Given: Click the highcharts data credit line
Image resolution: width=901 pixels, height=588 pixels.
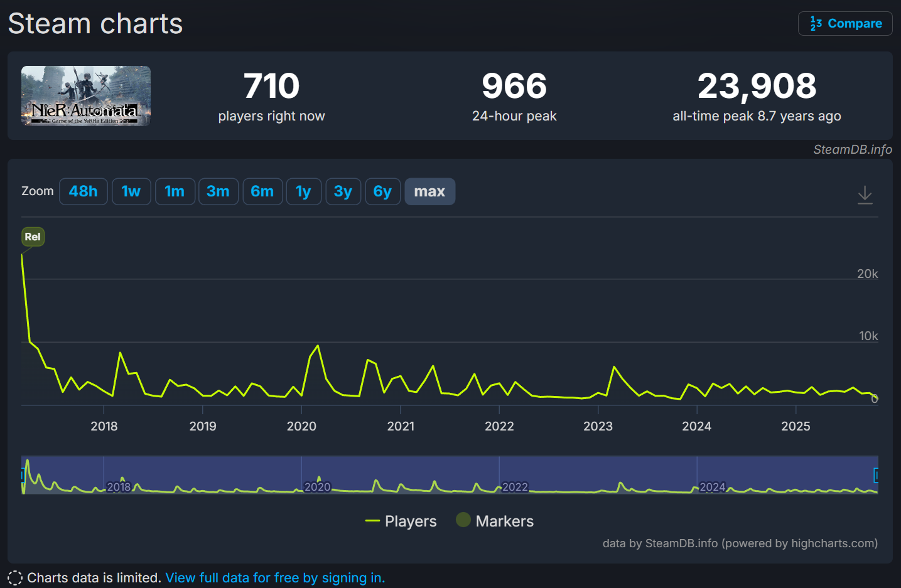Looking at the screenshot, I should 740,543.
